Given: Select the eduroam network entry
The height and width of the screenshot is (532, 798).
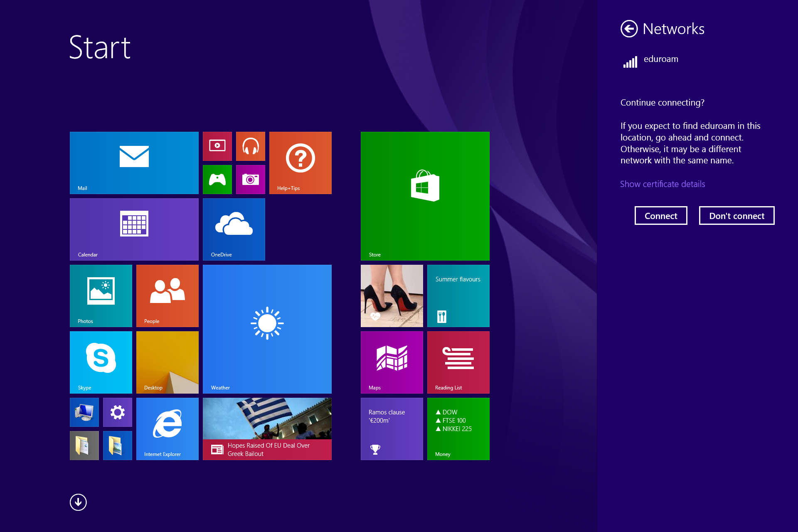Looking at the screenshot, I should pyautogui.click(x=697, y=62).
